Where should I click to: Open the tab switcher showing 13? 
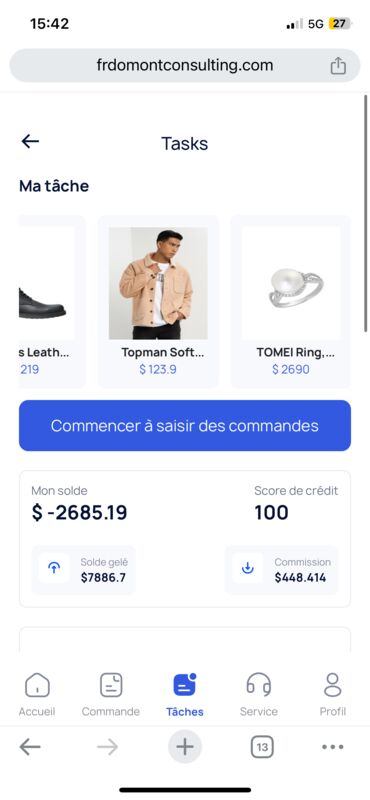[x=262, y=747]
